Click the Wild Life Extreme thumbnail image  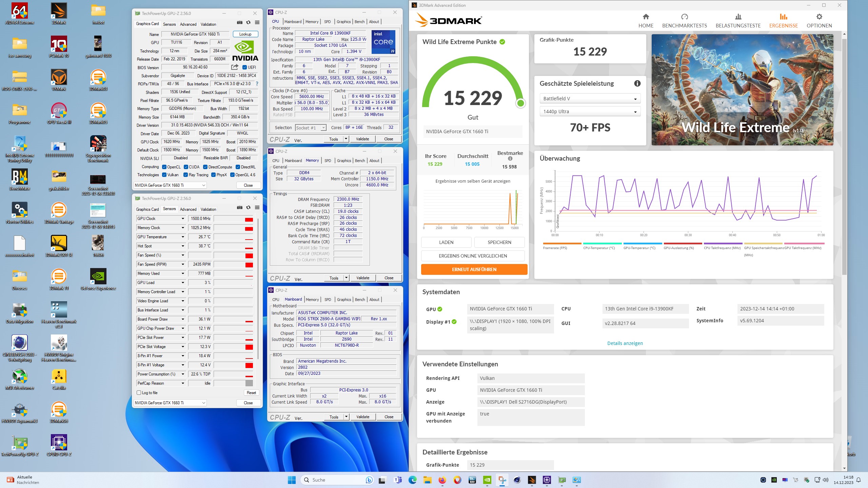(x=742, y=90)
